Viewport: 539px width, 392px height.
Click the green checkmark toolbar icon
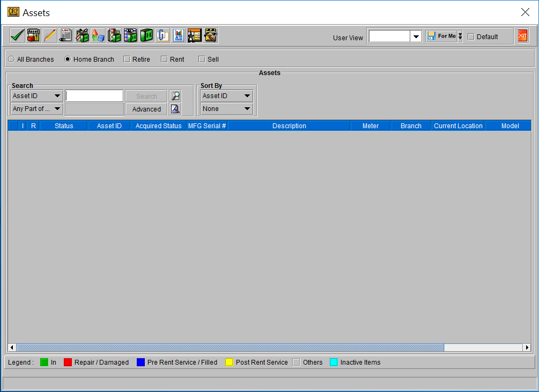click(17, 35)
